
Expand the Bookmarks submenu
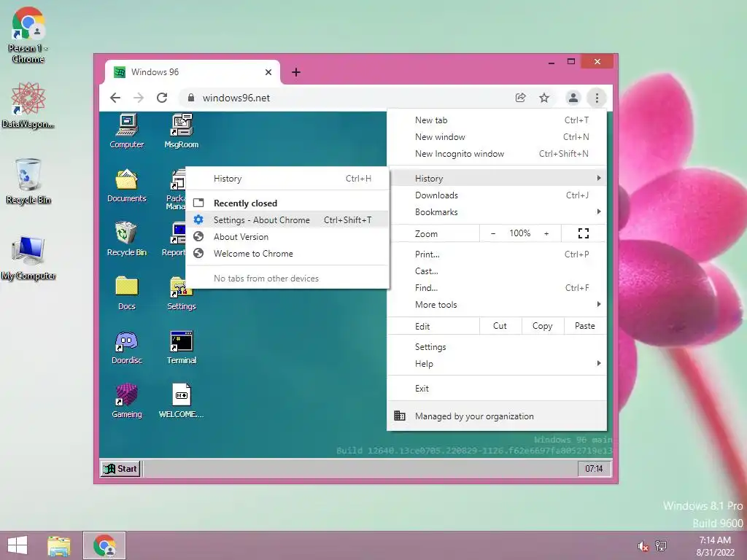pos(497,212)
